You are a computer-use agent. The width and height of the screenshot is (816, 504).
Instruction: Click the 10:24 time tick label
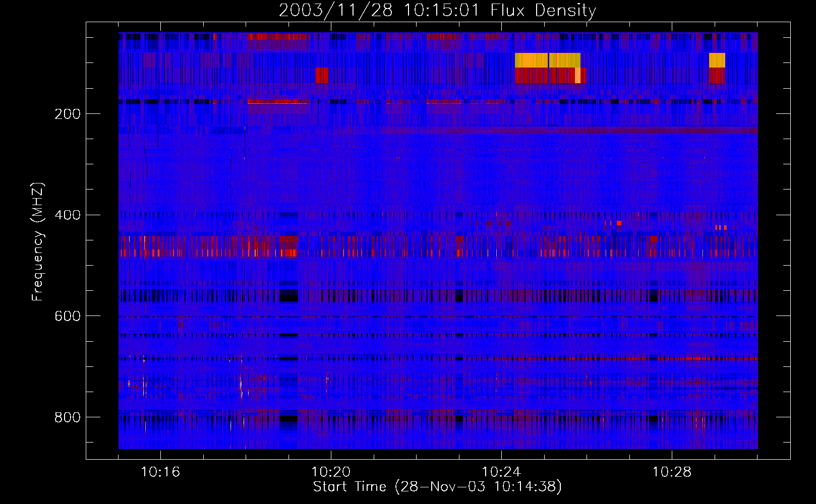coord(501,472)
